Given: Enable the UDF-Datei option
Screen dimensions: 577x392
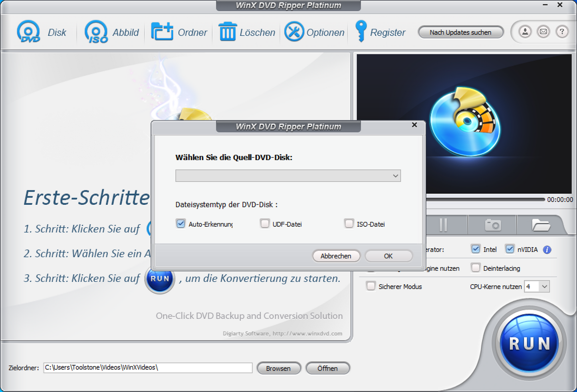Looking at the screenshot, I should pyautogui.click(x=265, y=224).
